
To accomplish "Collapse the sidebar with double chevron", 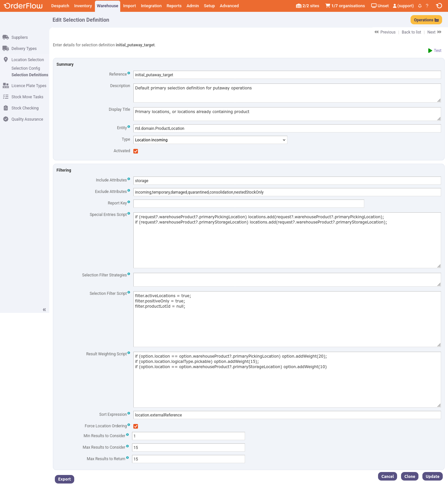I will [44, 310].
